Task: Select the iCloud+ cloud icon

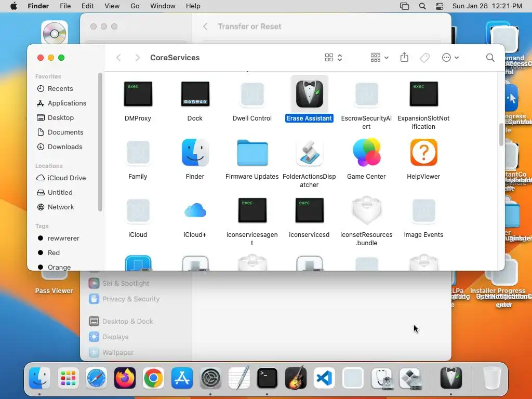Action: [195, 210]
